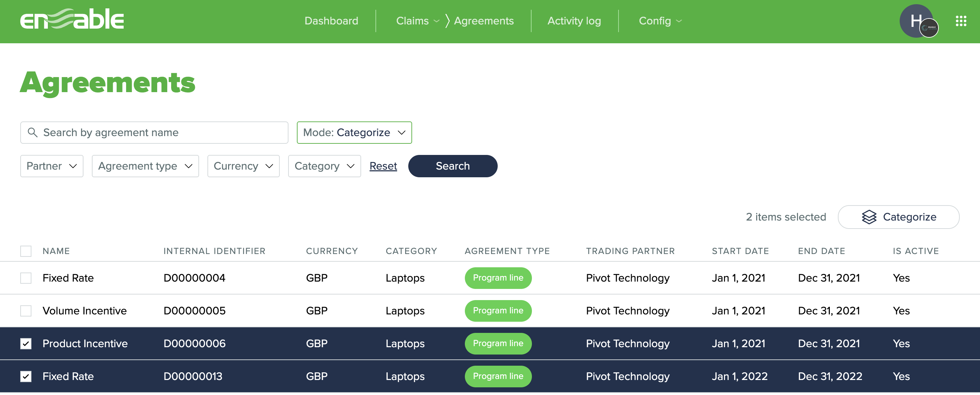Toggle the select-all header checkbox
This screenshot has width=980, height=395.
[x=26, y=251]
